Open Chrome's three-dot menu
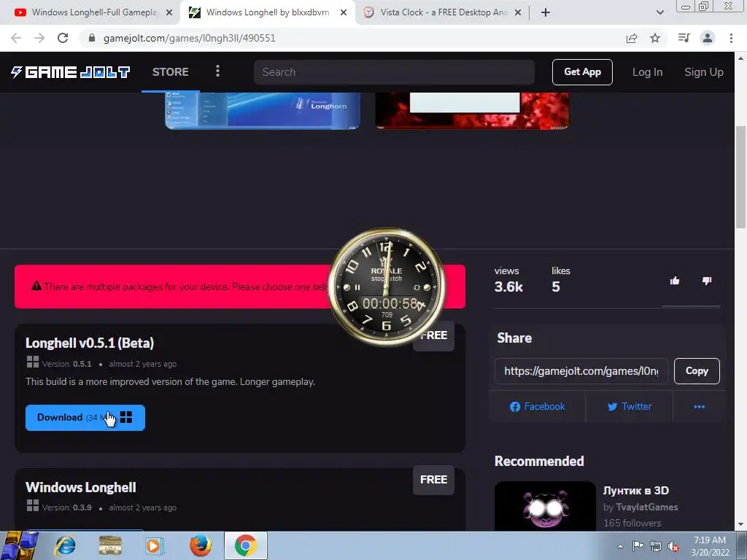747x560 pixels. [731, 38]
